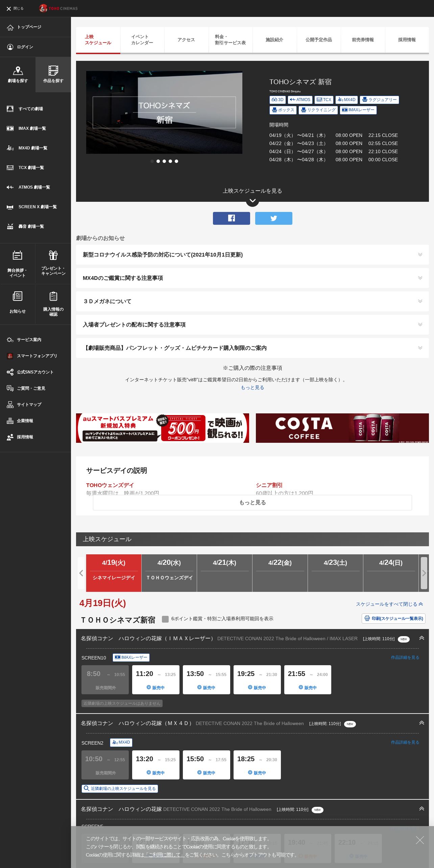Open 作品詳細を見る for SCREEN10
This screenshot has width=434, height=868.
tap(405, 657)
